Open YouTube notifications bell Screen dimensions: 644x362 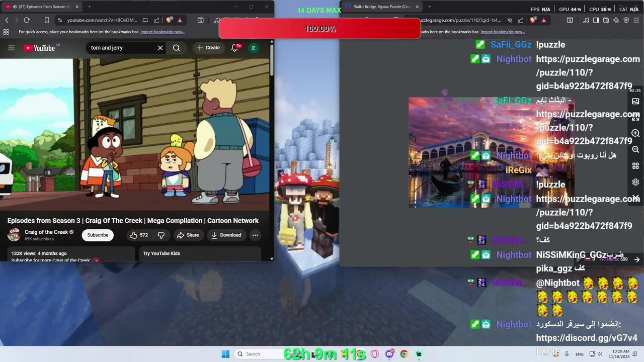coord(235,48)
